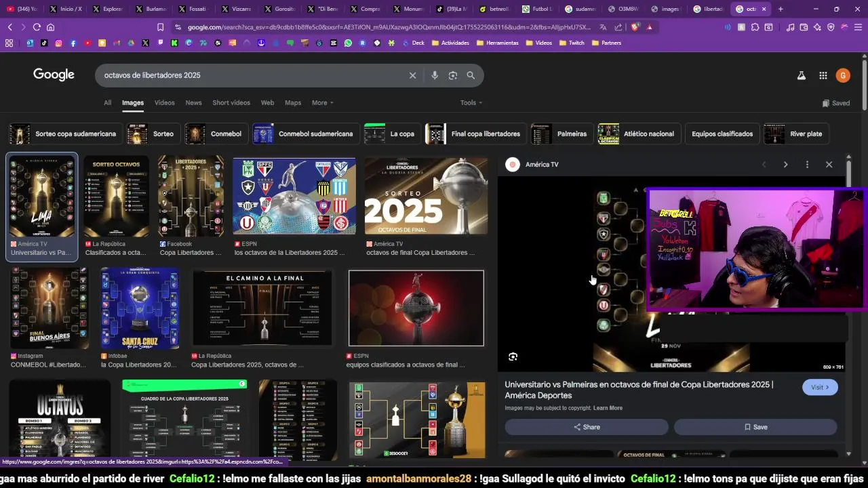Click the share icon in the address bar

[x=618, y=27]
